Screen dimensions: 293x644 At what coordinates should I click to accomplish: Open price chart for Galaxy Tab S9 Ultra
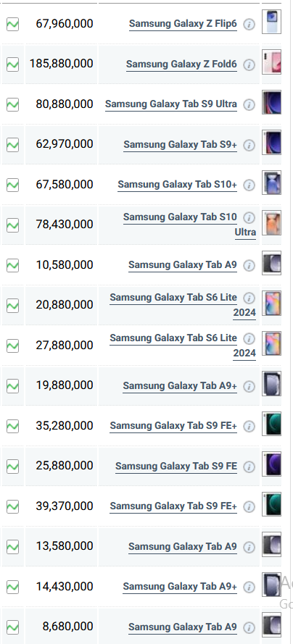[x=13, y=105]
